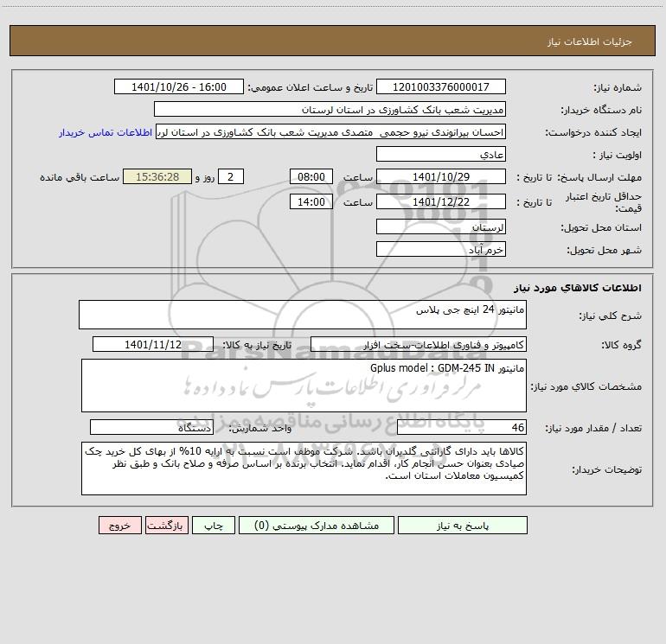The height and width of the screenshot is (644, 666).
Task: Click the label 'اولویت نیاز :'
Action: (618, 156)
